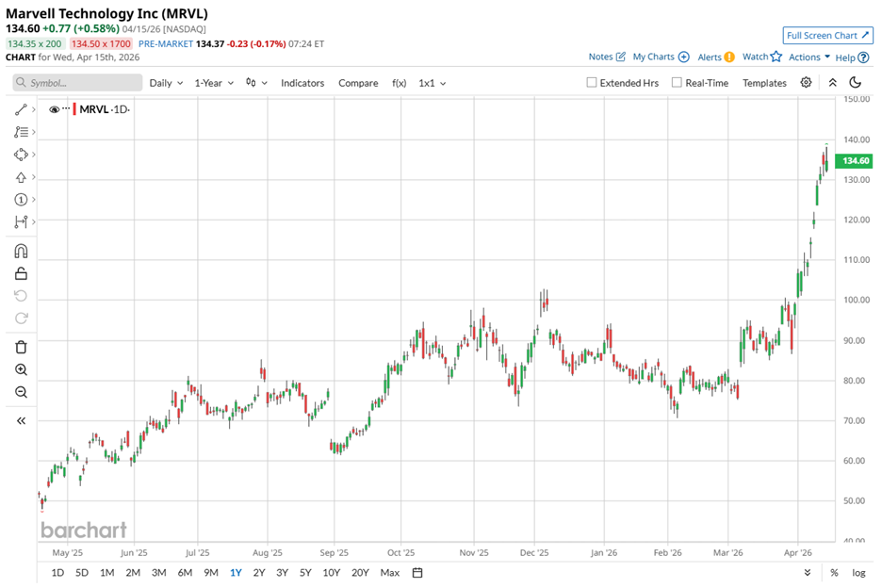Select the 3M time range
882x588 pixels.
point(158,572)
